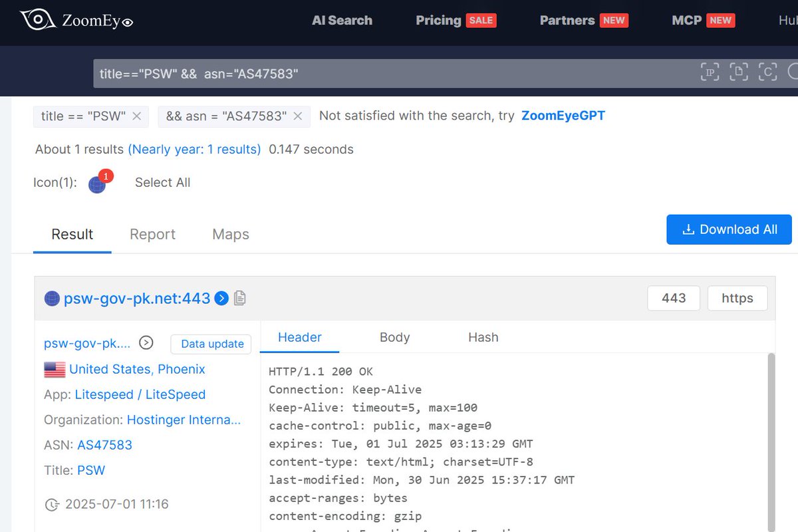
Task: Select the 'last-modified: Mon, 30 Jun 2025' line
Action: (x=422, y=480)
